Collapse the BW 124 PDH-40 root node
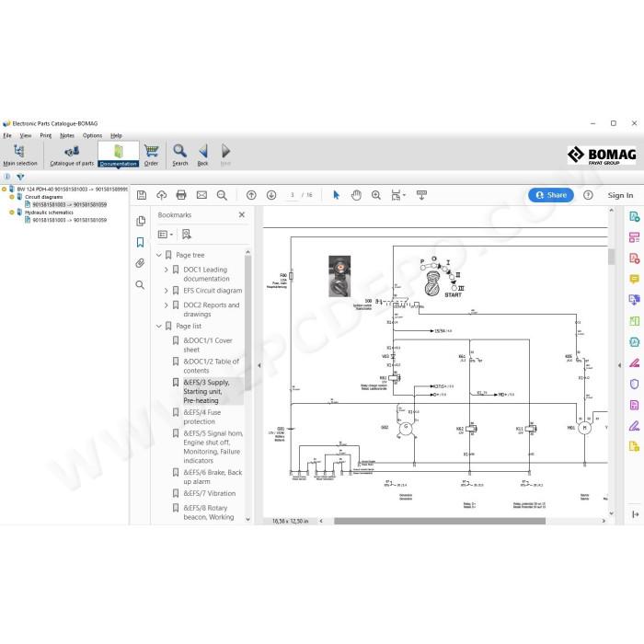 pyautogui.click(x=4, y=189)
